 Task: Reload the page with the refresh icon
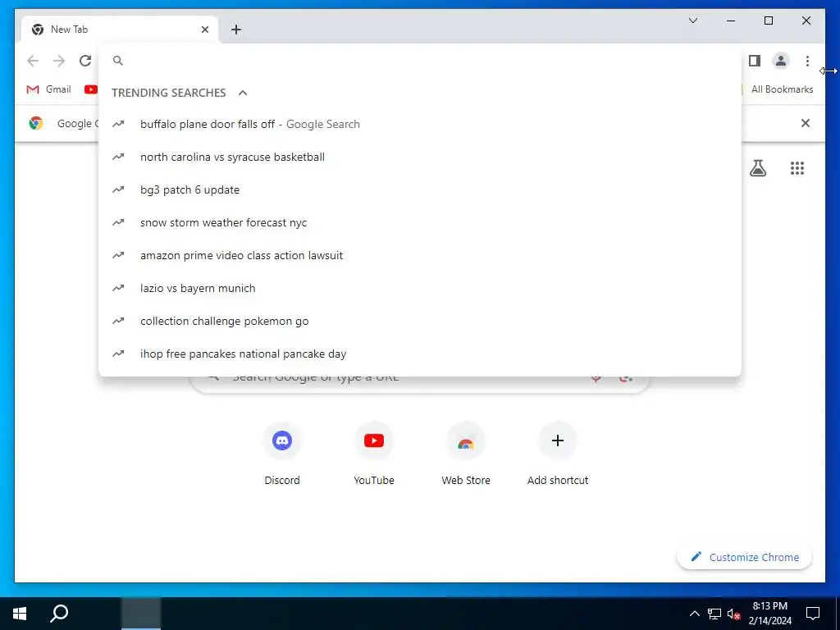pyautogui.click(x=85, y=61)
